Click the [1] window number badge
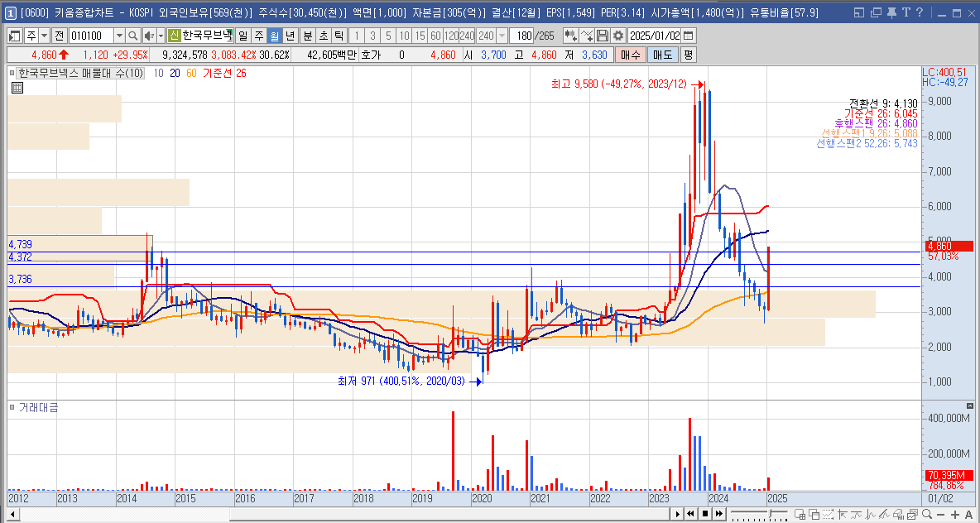The width and height of the screenshot is (980, 523). pos(12,12)
